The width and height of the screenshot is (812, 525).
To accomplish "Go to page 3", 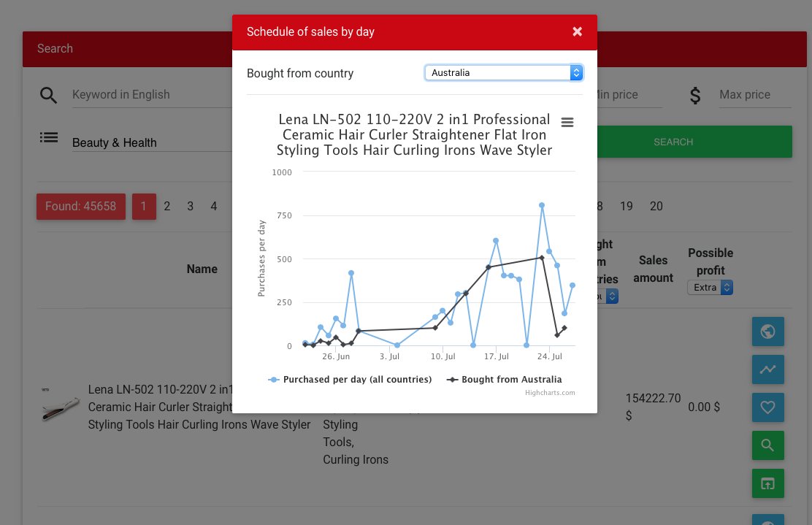I will tap(190, 206).
